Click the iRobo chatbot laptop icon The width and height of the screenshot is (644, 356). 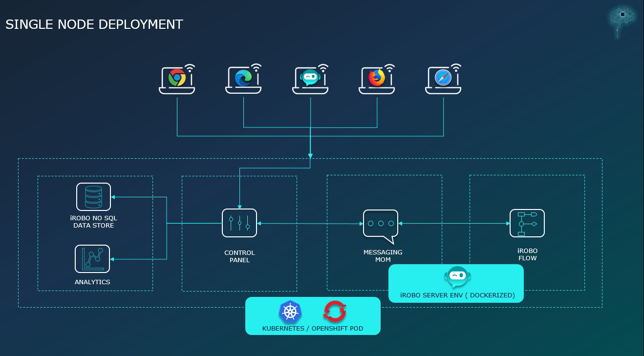click(310, 79)
